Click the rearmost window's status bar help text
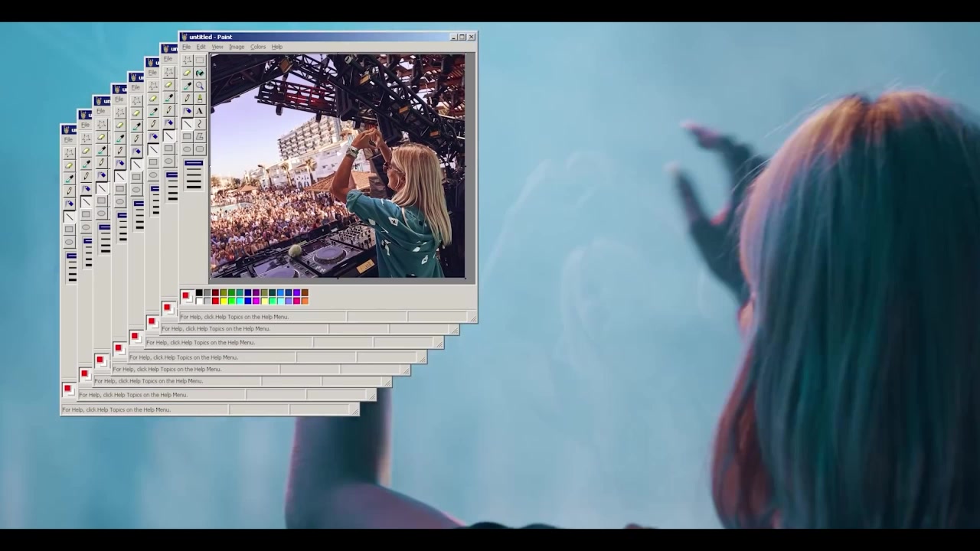This screenshot has height=551, width=980. pos(116,409)
